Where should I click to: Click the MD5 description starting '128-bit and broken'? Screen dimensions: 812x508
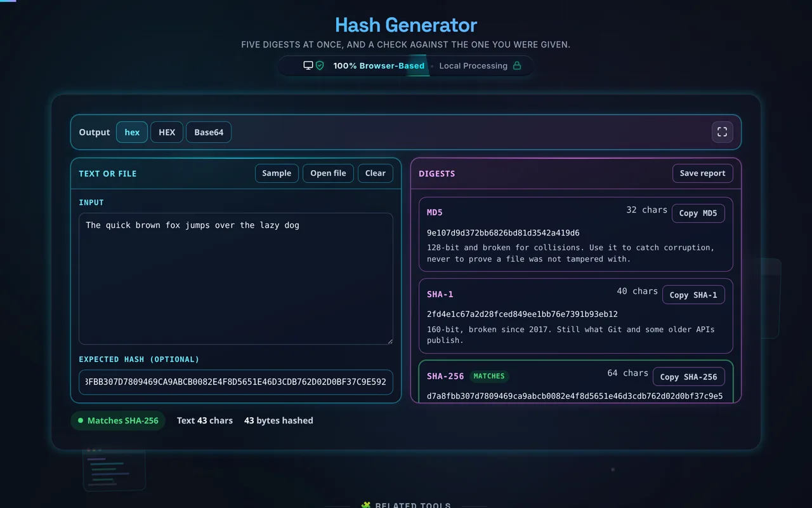coord(571,253)
